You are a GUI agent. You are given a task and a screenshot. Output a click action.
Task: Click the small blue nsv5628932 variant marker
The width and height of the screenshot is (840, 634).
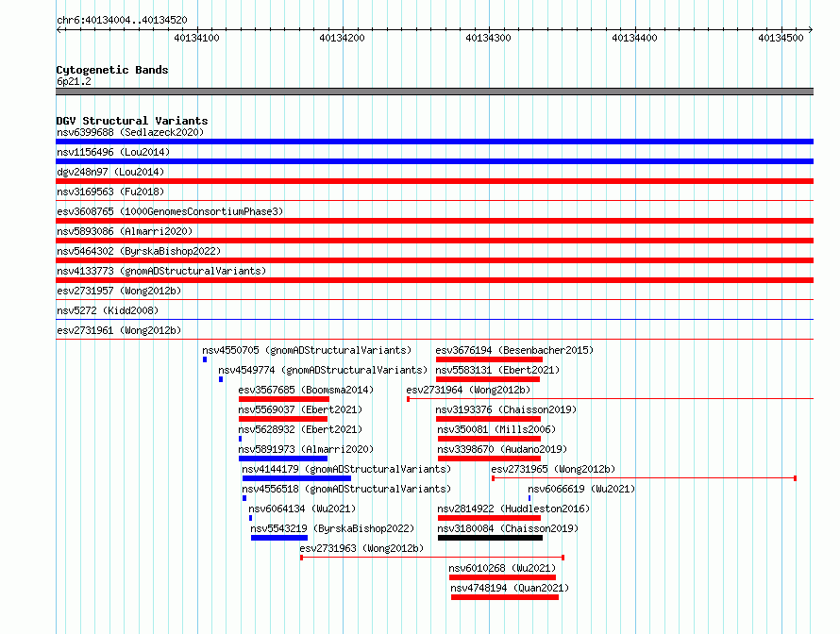[240, 439]
